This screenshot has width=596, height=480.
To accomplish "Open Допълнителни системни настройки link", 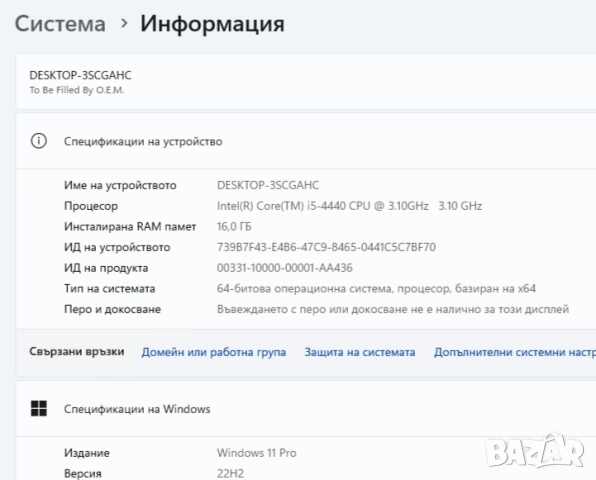I will pos(515,352).
